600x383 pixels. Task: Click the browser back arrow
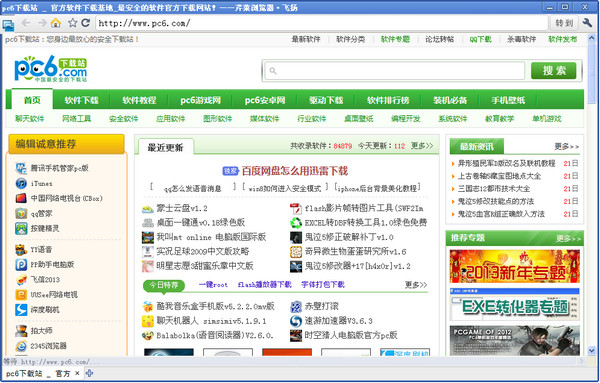point(26,23)
